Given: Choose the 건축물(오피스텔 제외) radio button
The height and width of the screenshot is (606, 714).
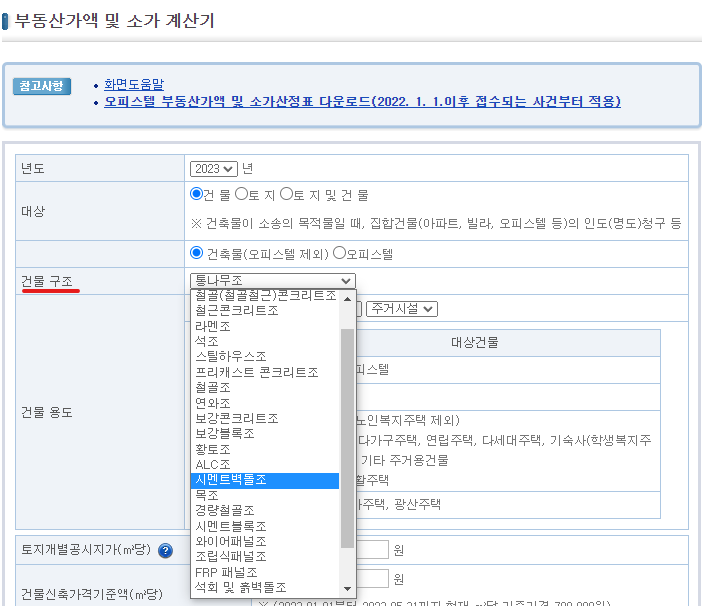Looking at the screenshot, I should pos(197,253).
